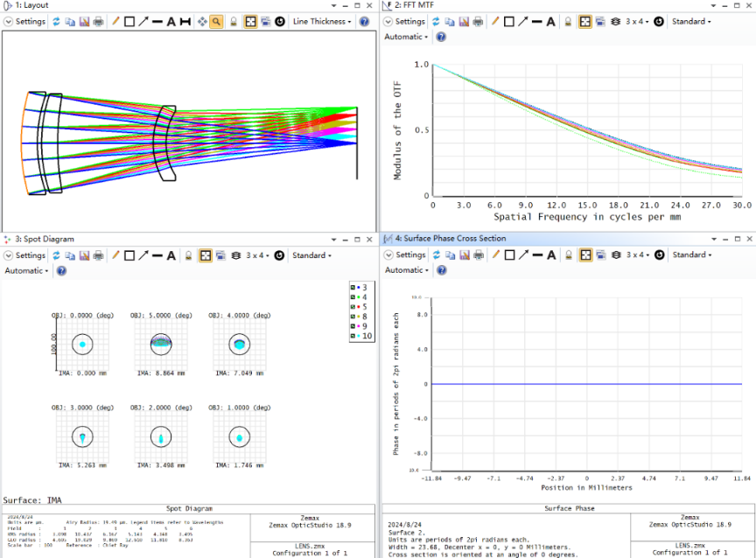Expand the Automatic dropdown in Spot Diagram

tap(28, 271)
